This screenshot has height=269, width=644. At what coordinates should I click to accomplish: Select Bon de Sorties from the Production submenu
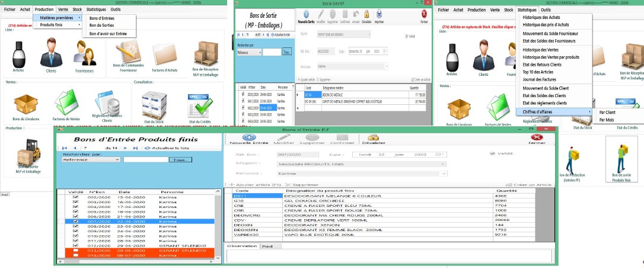102,25
